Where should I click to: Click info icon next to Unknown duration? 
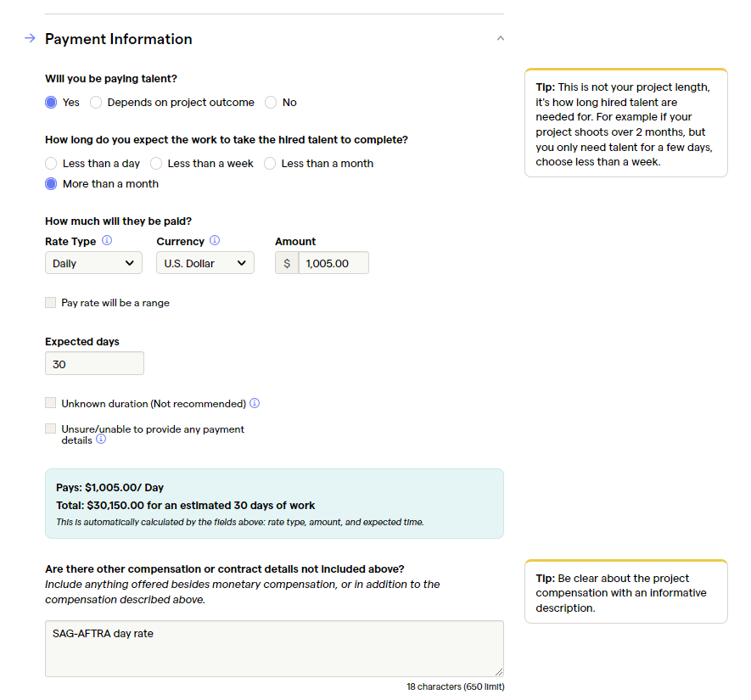pyautogui.click(x=255, y=403)
